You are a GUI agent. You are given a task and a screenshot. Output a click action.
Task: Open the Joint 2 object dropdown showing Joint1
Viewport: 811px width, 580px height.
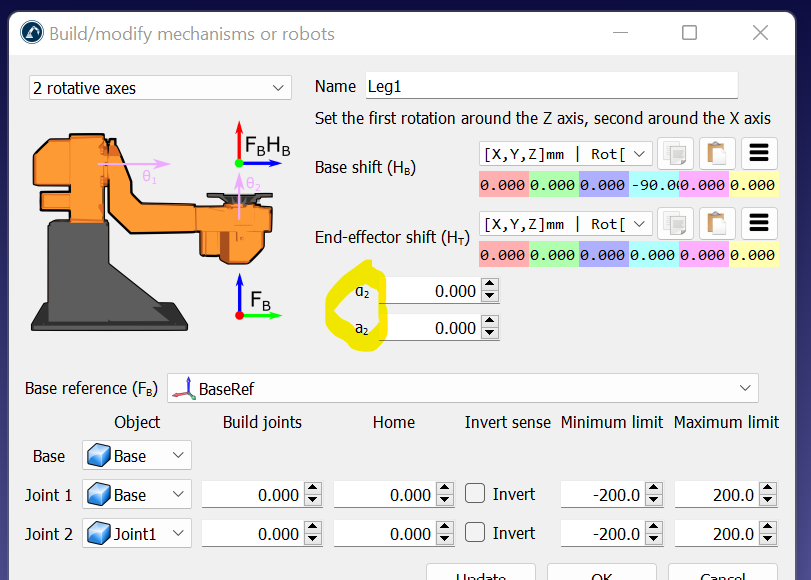coord(136,533)
